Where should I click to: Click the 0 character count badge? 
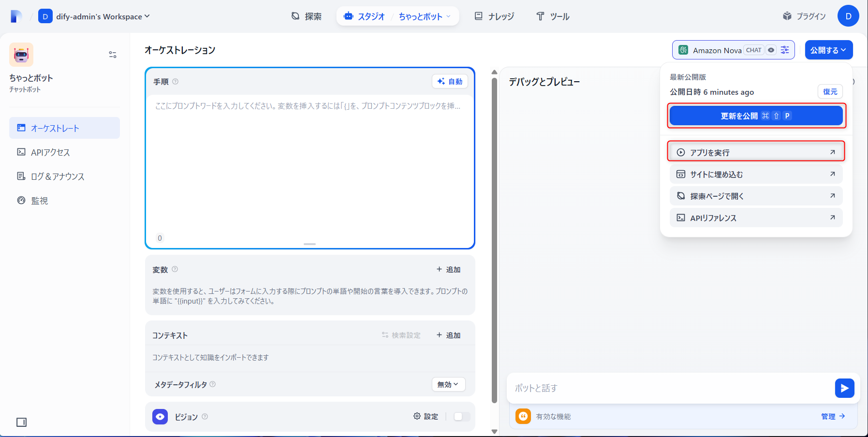pyautogui.click(x=160, y=238)
